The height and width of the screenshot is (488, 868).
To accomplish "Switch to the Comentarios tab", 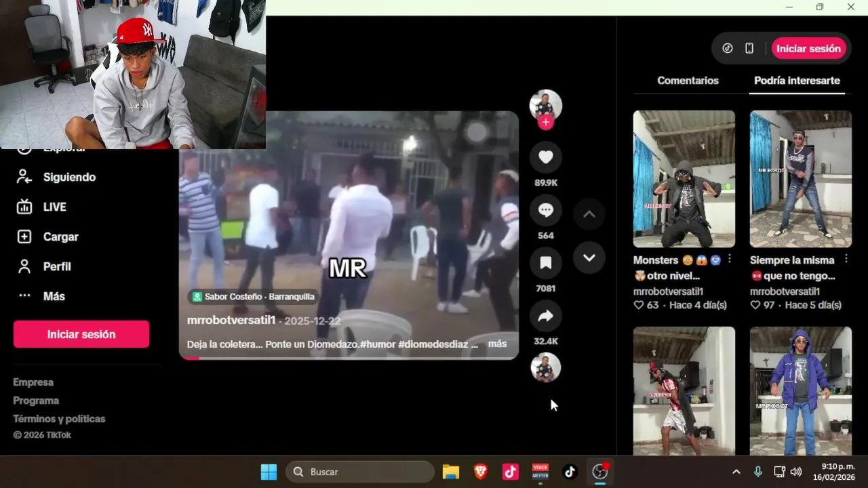I will point(688,81).
